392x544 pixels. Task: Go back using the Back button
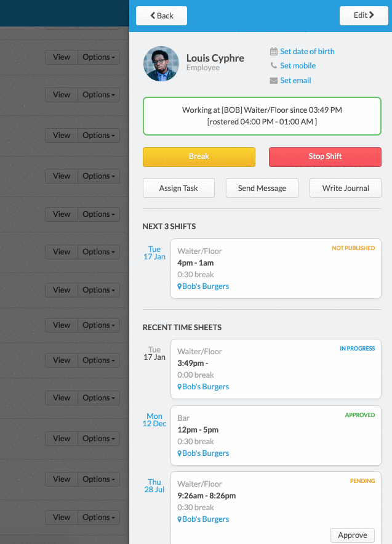[161, 15]
